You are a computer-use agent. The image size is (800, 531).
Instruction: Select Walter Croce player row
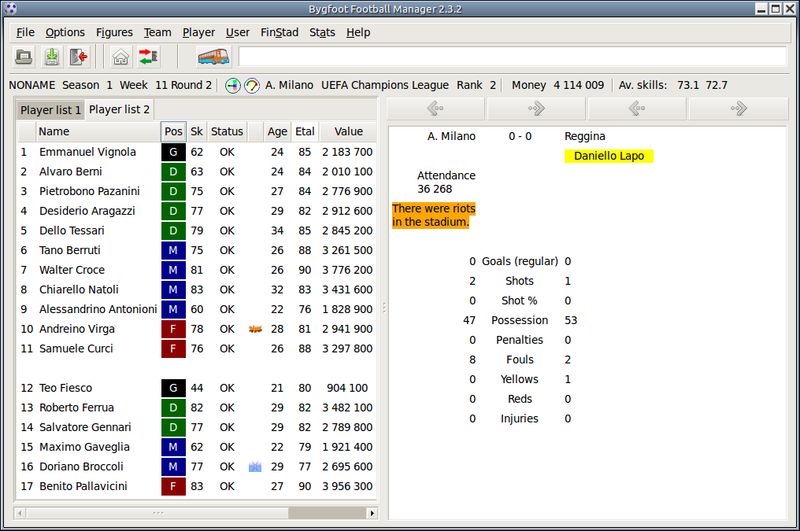(197, 270)
